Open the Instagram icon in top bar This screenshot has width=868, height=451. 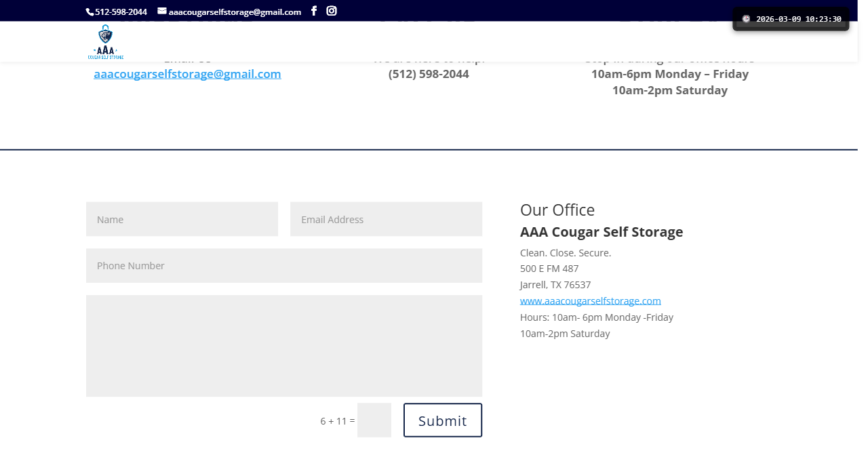(x=332, y=11)
